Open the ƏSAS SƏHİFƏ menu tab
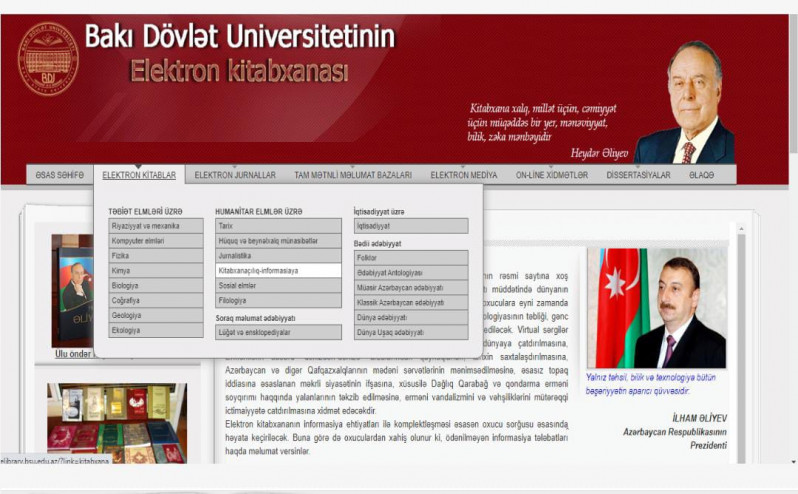The height and width of the screenshot is (494, 798). [x=60, y=175]
